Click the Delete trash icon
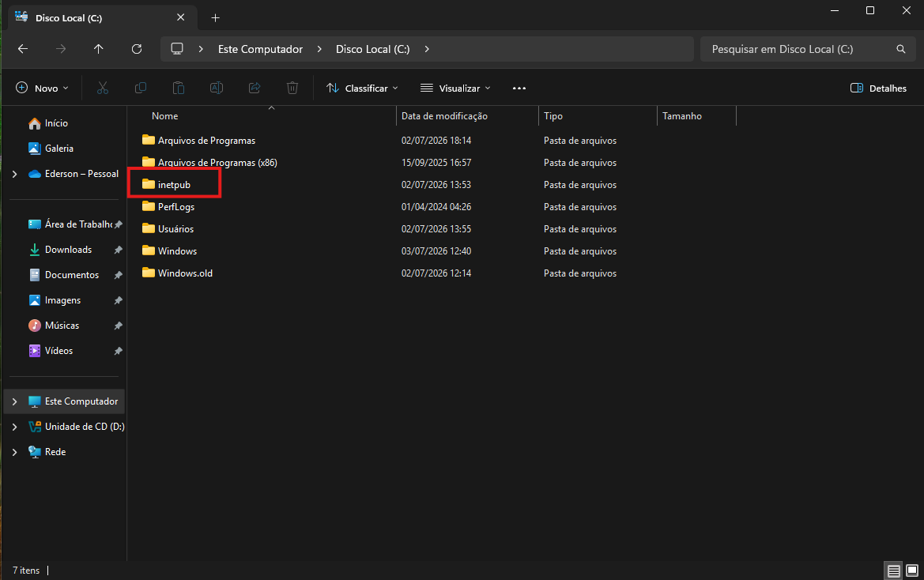 click(292, 89)
